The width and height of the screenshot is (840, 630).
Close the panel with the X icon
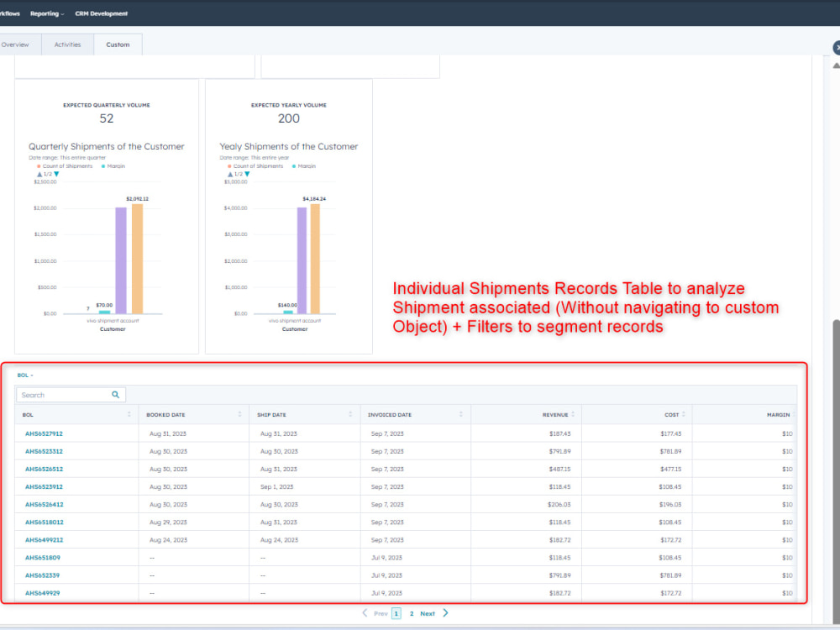tap(837, 48)
